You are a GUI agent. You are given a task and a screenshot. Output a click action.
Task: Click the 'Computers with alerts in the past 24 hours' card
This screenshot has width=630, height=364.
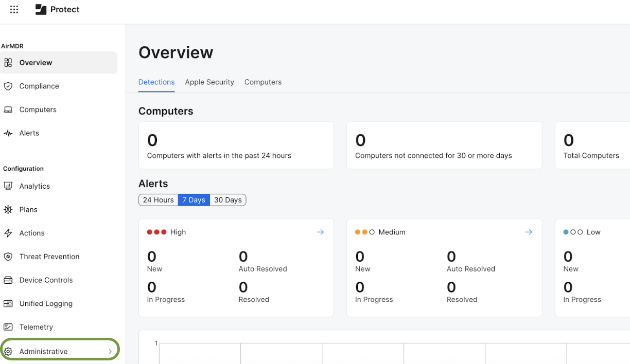(x=236, y=145)
